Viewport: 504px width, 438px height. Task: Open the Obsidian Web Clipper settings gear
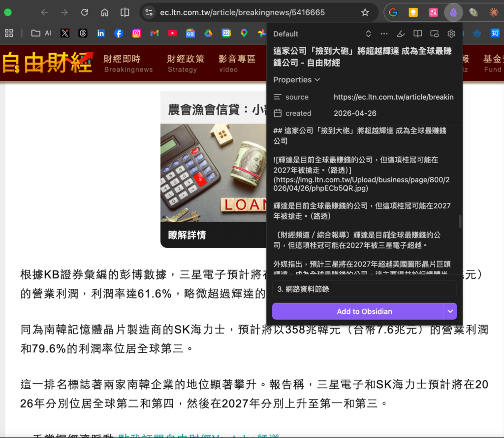tap(451, 34)
